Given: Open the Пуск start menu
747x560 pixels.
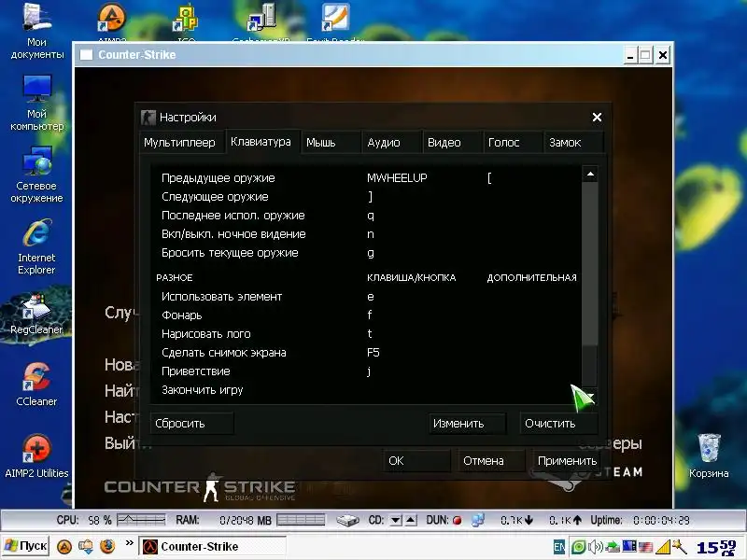Looking at the screenshot, I should tap(26, 546).
